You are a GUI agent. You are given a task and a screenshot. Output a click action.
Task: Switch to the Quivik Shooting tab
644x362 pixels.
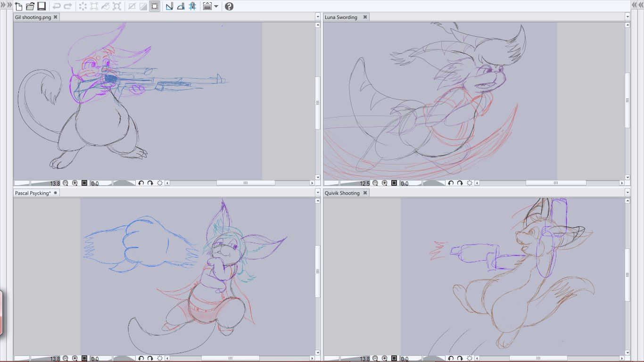[342, 193]
